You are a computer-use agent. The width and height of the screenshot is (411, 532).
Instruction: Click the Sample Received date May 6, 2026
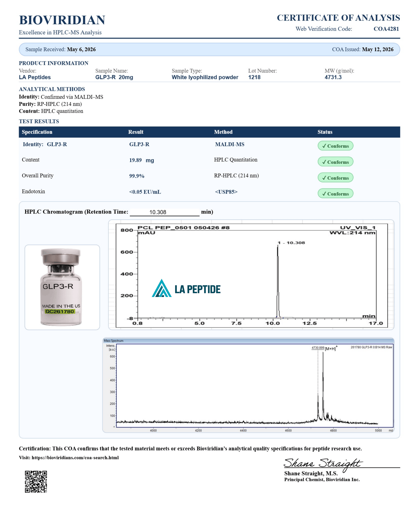(x=81, y=49)
